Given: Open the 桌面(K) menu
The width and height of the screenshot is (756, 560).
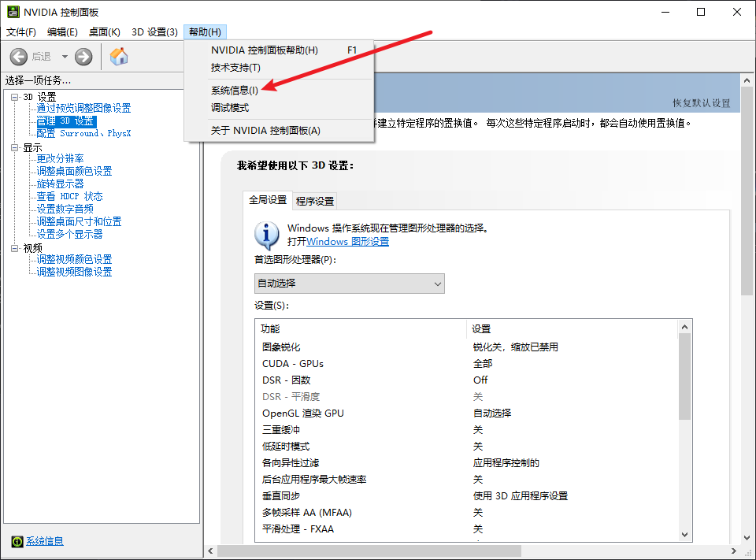Looking at the screenshot, I should 105,32.
